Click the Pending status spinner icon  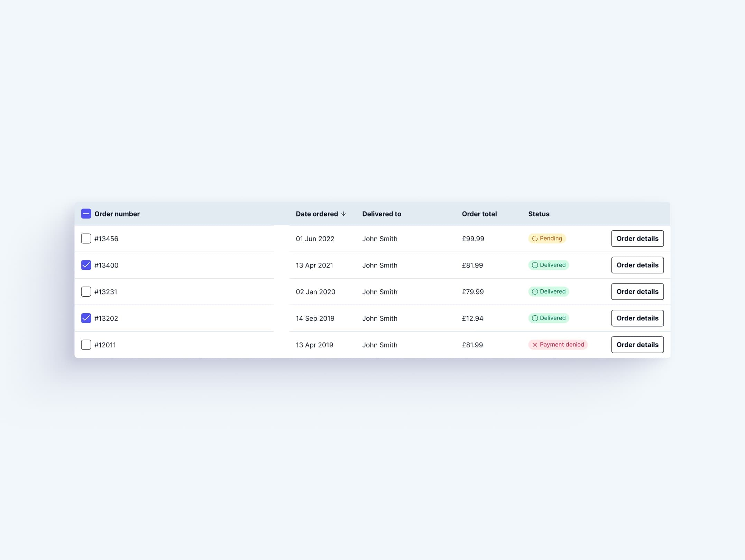tap(535, 239)
